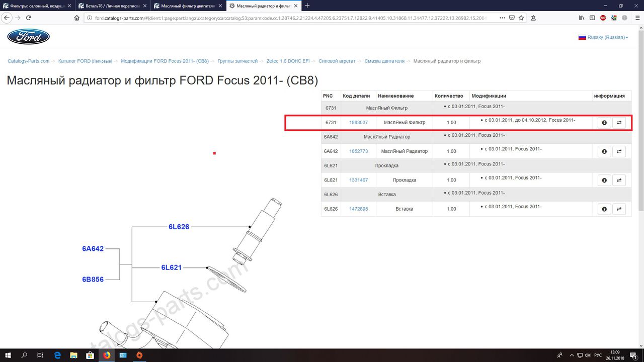Go to Каталог FORD breadcrumb
This screenshot has width=644, height=362.
coord(85,61)
